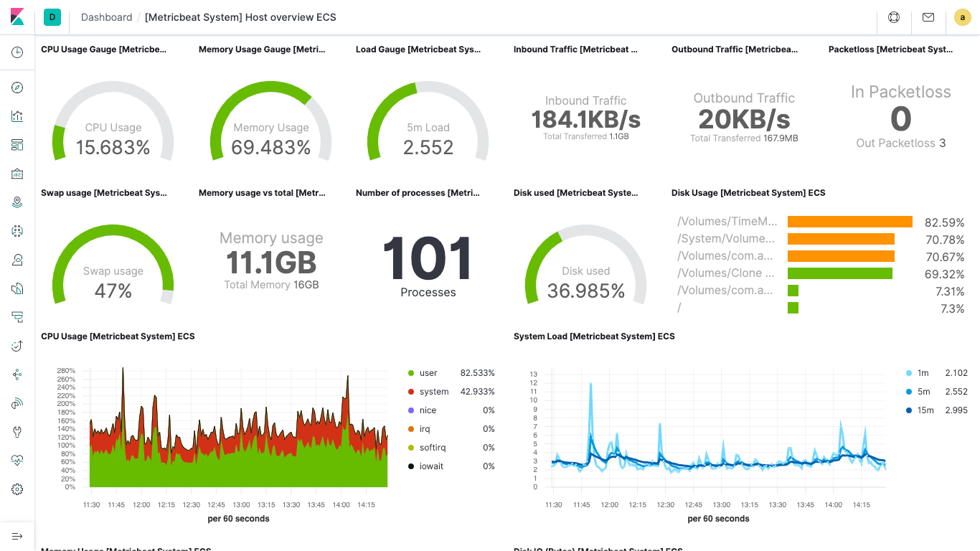This screenshot has width=980, height=551.
Task: Open the APM app icon
Action: point(17,317)
